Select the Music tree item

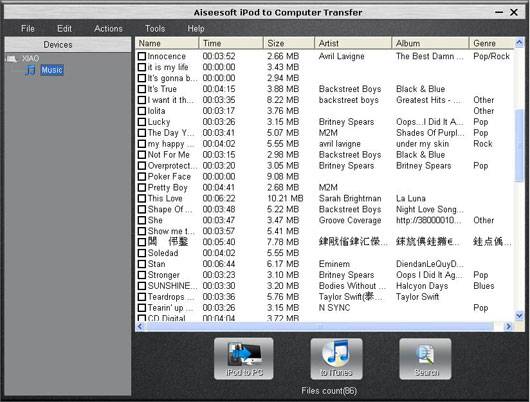pyautogui.click(x=52, y=70)
